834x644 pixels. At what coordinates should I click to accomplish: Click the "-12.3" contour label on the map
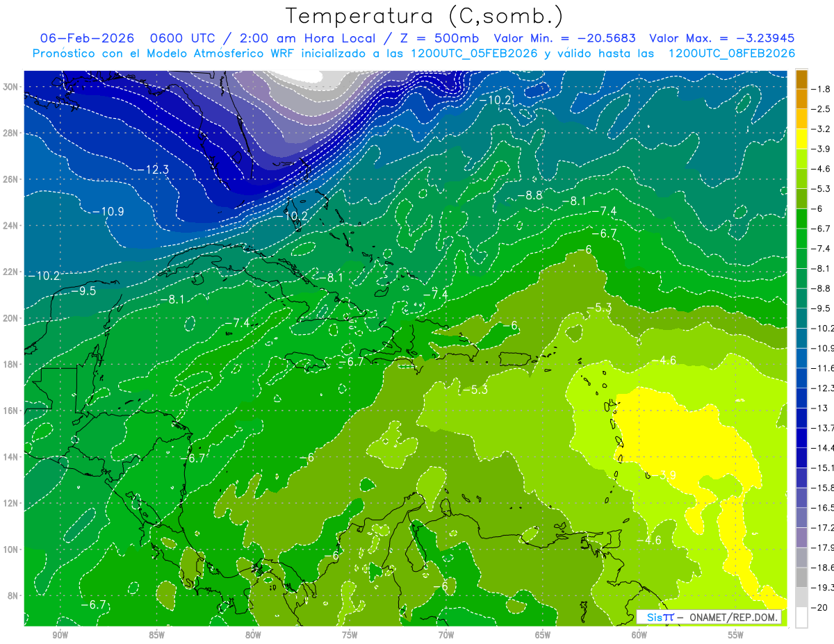(x=152, y=170)
